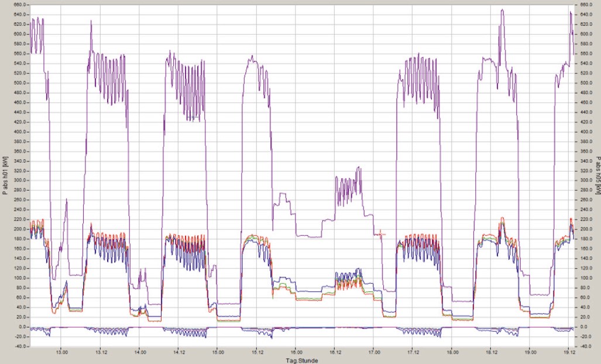Click the 600.0 label on the h05 axis
Image resolution: width=601 pixels, height=364 pixels.
point(584,34)
